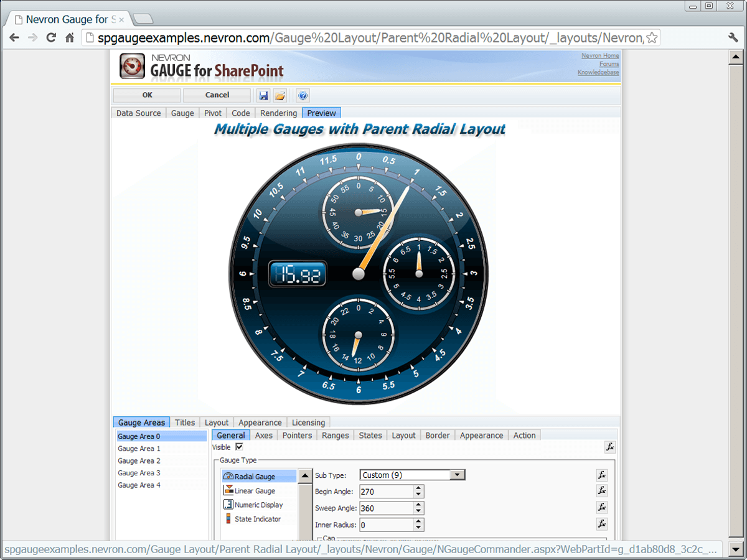Decrease the Inner Radius value
Image resolution: width=747 pixels, height=560 pixels.
[418, 528]
